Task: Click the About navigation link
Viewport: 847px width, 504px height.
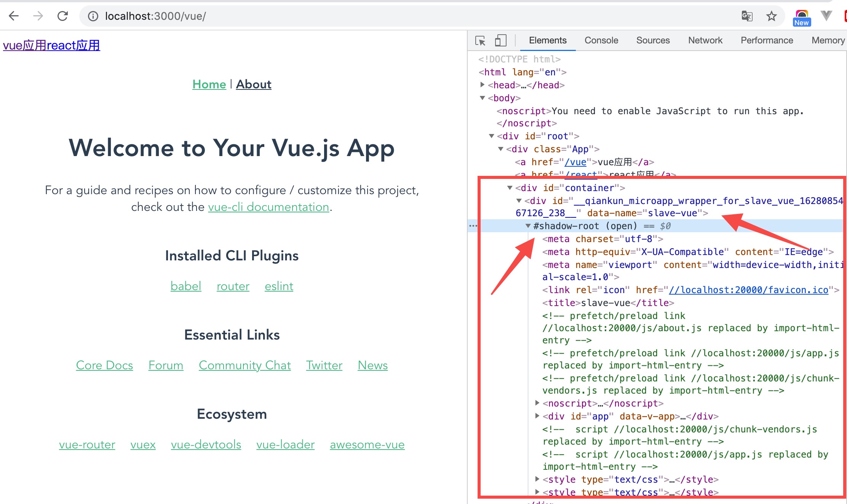Action: (x=254, y=84)
